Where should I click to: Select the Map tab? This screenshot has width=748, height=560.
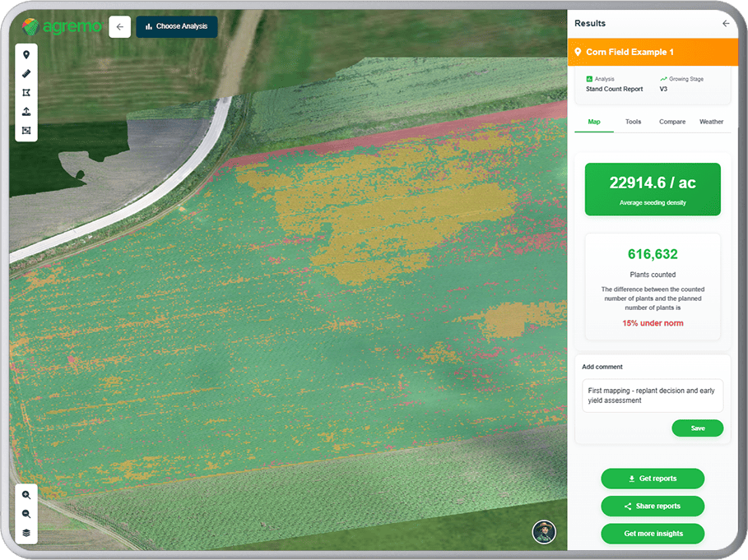(x=594, y=122)
